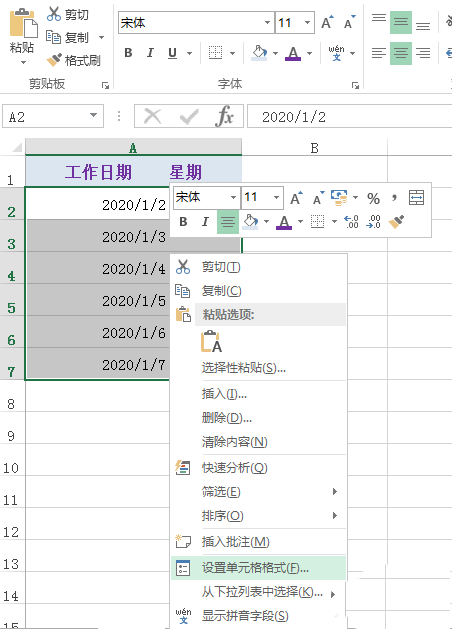Expand the 筛选(E) submenu
The width and height of the screenshot is (452, 629).
click(258, 491)
